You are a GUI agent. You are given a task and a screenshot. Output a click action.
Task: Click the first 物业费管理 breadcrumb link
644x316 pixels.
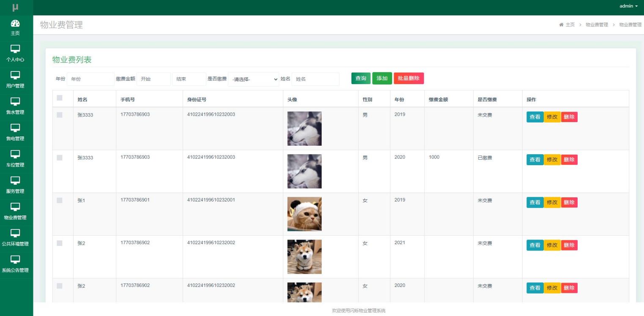click(597, 25)
